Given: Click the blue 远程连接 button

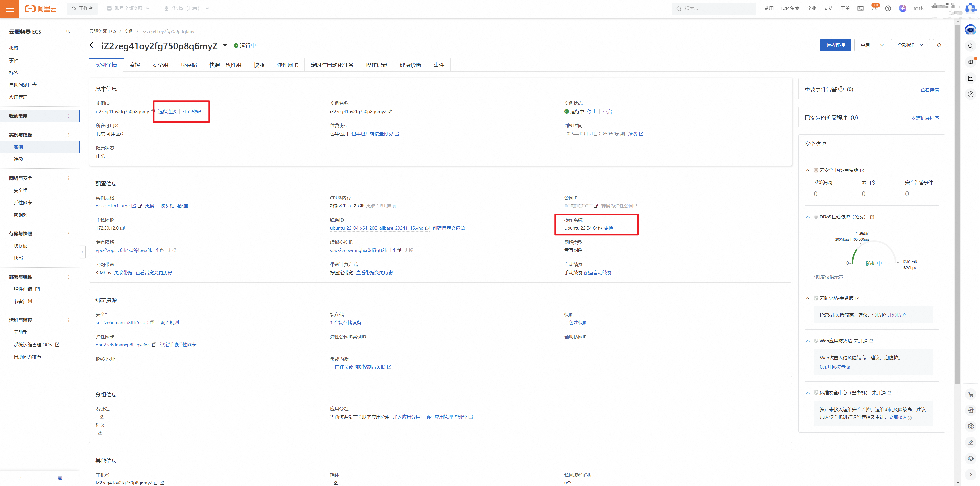Looking at the screenshot, I should 836,45.
